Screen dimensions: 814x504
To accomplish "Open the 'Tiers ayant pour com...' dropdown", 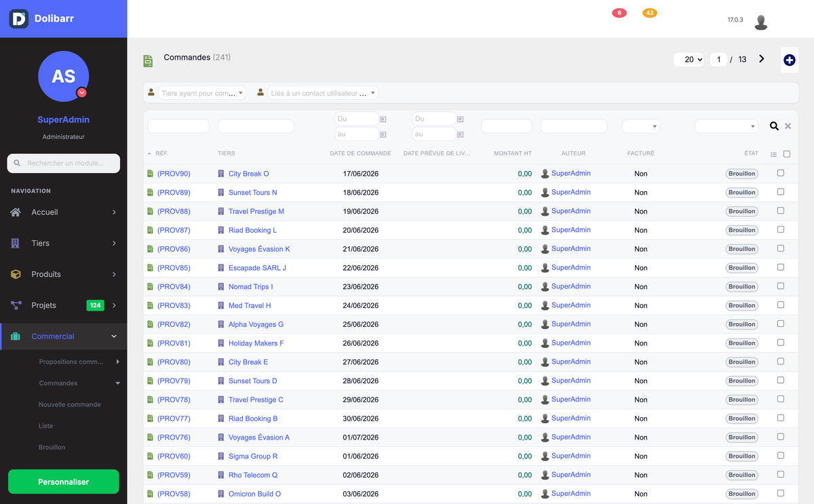I will pyautogui.click(x=202, y=94).
